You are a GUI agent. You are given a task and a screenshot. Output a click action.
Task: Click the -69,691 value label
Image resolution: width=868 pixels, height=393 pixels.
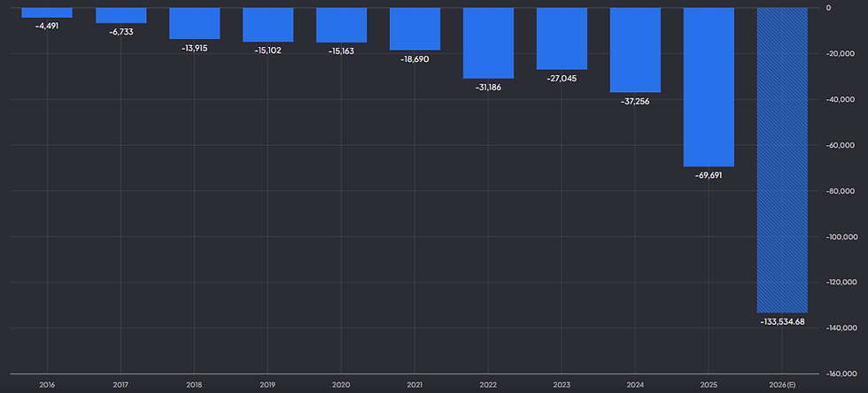(709, 175)
